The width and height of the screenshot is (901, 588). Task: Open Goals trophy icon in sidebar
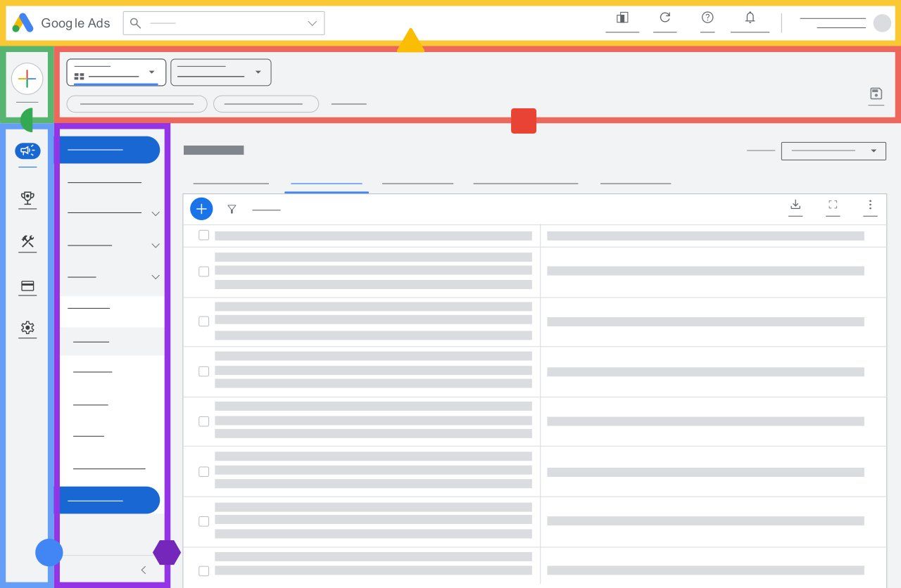(x=27, y=198)
